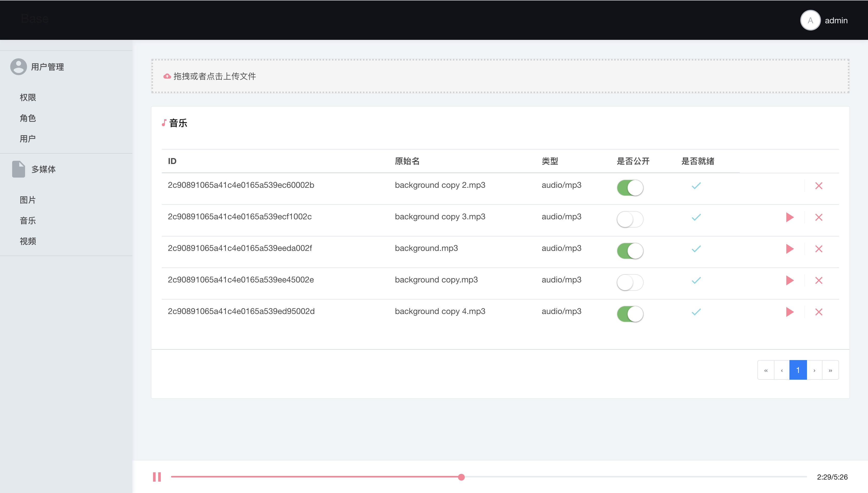Click the audio progress slider handle
This screenshot has height=493, width=868.
[461, 477]
